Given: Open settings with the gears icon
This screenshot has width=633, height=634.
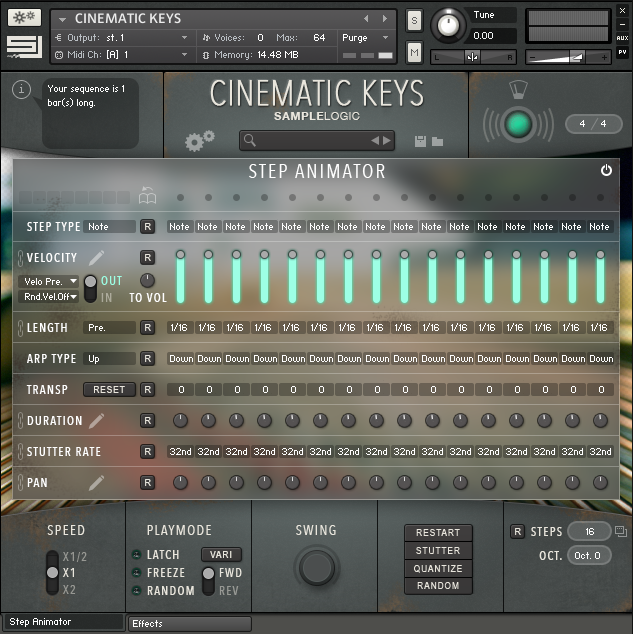Looking at the screenshot, I should [x=199, y=141].
